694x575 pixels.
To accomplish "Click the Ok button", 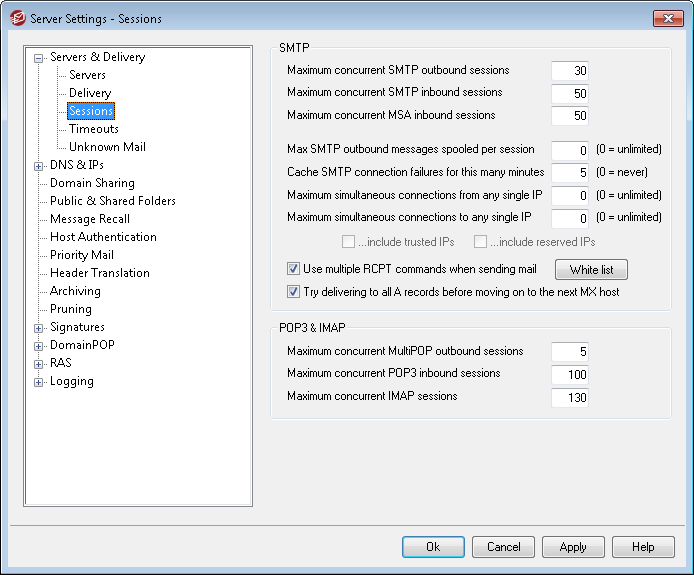I will pos(433,547).
